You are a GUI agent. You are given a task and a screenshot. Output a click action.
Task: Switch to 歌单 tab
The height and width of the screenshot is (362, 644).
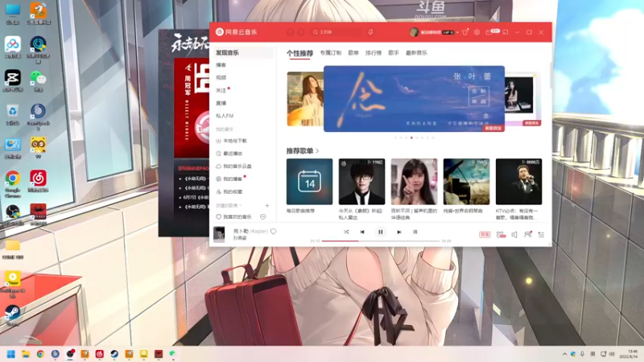click(353, 52)
